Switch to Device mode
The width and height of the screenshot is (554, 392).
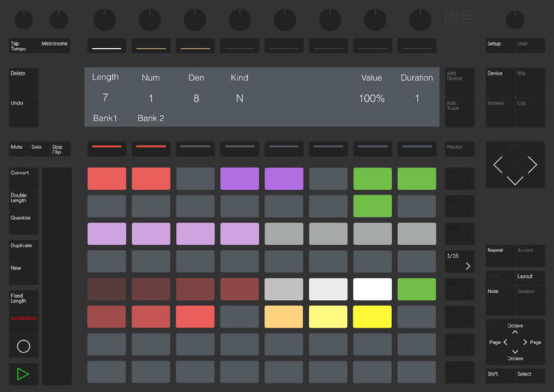pos(499,82)
